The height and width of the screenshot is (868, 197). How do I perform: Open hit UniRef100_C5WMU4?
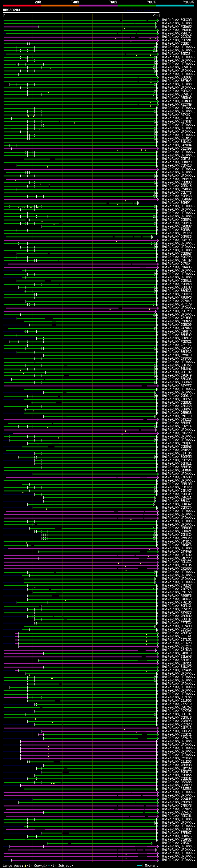click(177, 30)
